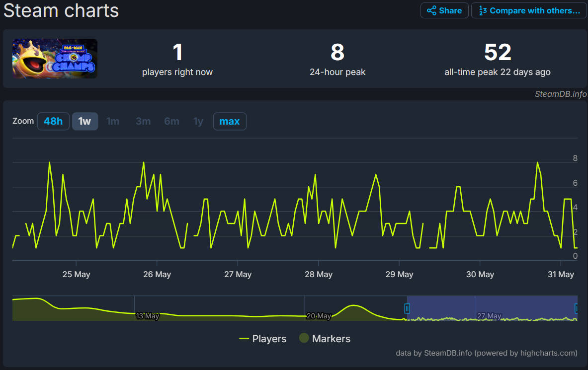Pick the 1y zoom option
This screenshot has height=370, width=588.
198,121
